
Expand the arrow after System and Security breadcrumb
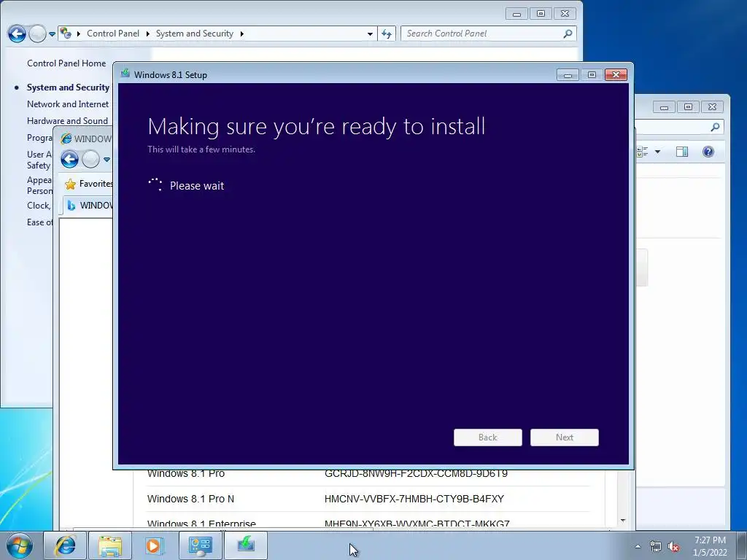pos(242,34)
